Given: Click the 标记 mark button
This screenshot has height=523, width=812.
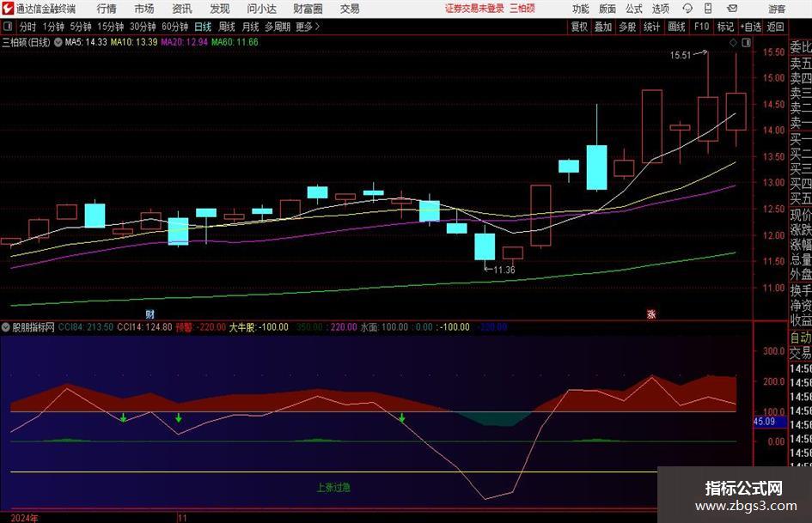Looking at the screenshot, I should click(725, 27).
